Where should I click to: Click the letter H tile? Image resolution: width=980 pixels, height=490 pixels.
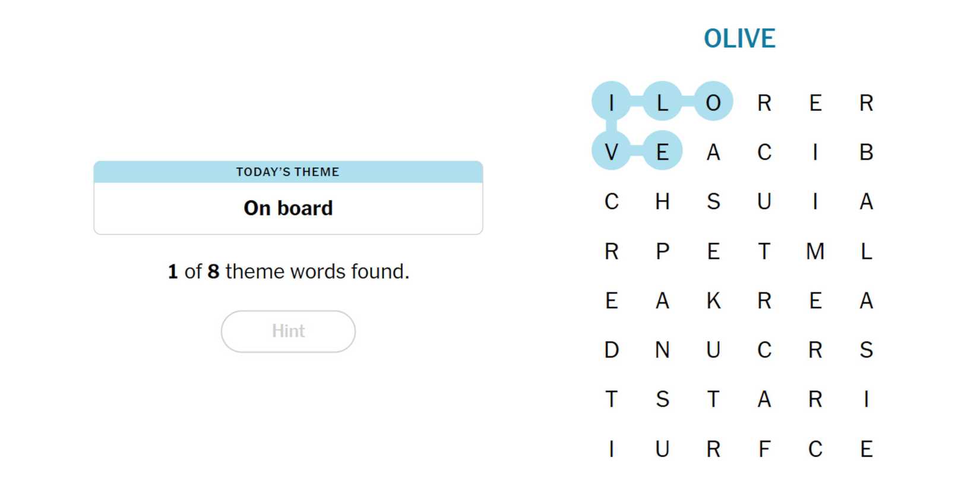(662, 201)
